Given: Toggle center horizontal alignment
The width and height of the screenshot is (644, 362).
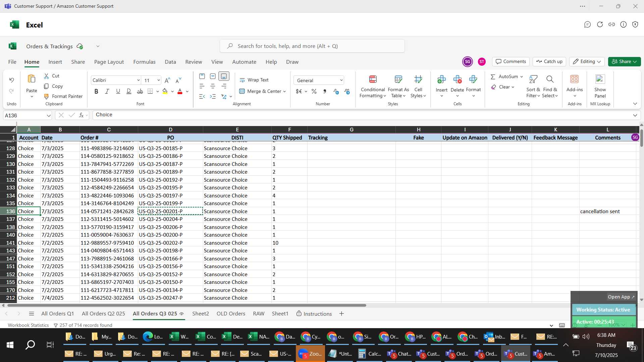Looking at the screenshot, I should [213, 86].
